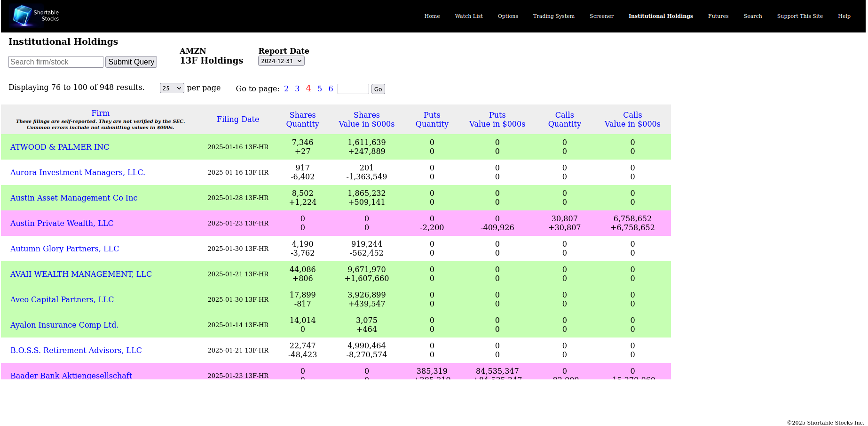Screen dimensions: 868x426
Task: Select the Institutional Holdings menu item
Action: click(x=661, y=16)
